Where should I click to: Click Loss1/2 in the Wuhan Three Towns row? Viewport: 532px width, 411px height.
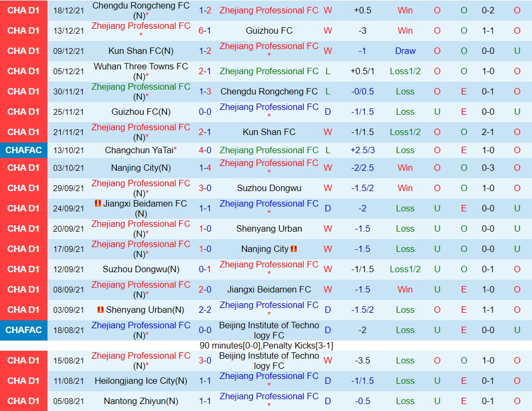pyautogui.click(x=405, y=72)
